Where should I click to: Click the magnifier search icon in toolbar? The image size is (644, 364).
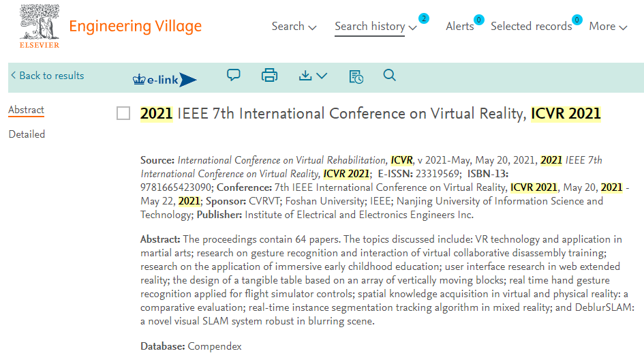(389, 75)
